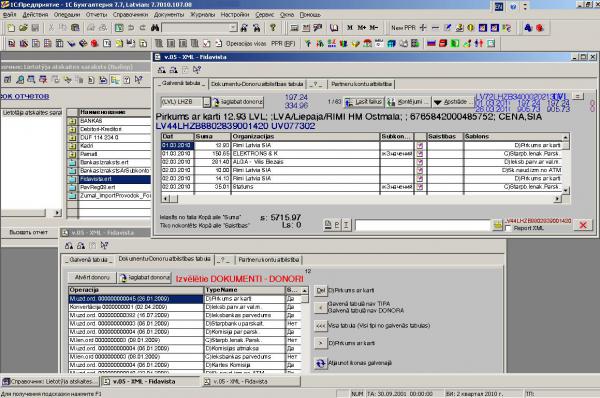Switch to second v.05 - XML - Fidavista window in bottom window bar
The width and height of the screenshot is (600, 398).
251,382
